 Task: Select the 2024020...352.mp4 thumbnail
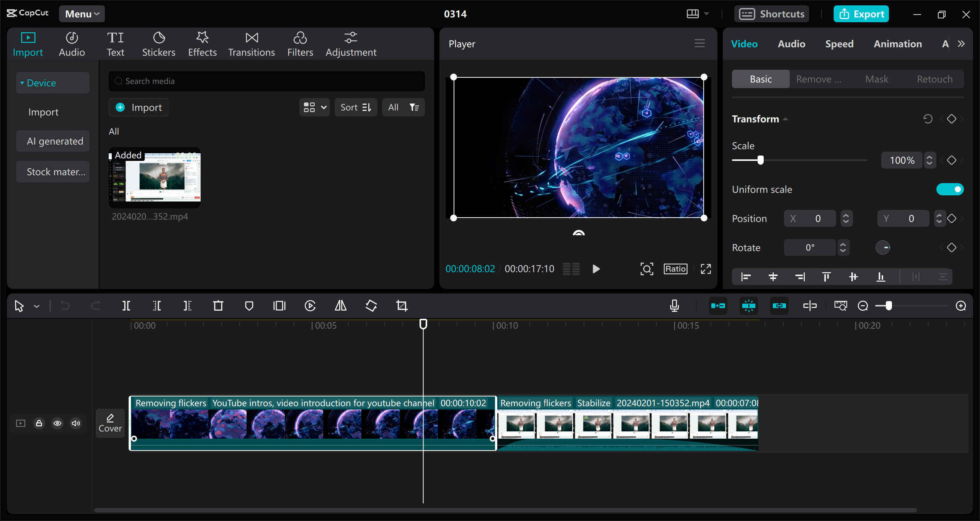pyautogui.click(x=155, y=177)
